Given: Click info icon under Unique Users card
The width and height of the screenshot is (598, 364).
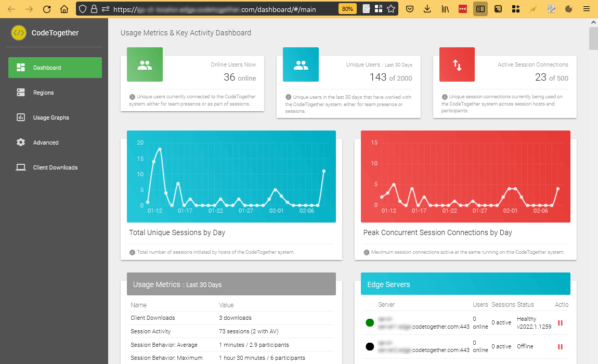Looking at the screenshot, I should point(288,97).
